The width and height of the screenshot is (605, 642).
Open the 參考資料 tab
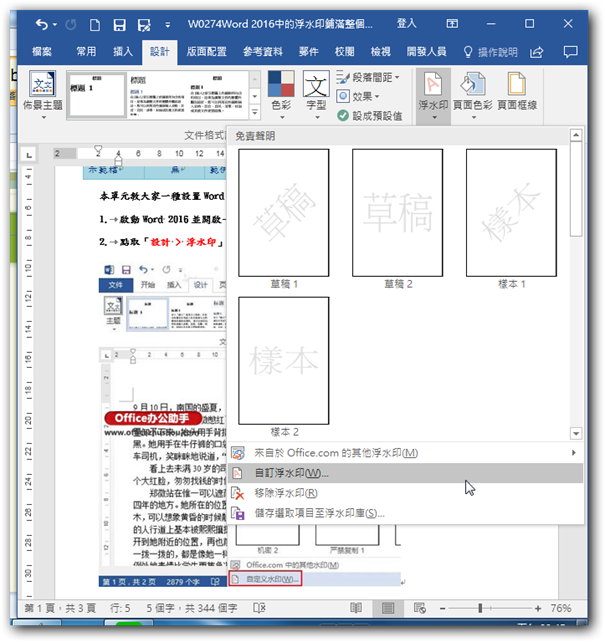pyautogui.click(x=262, y=52)
